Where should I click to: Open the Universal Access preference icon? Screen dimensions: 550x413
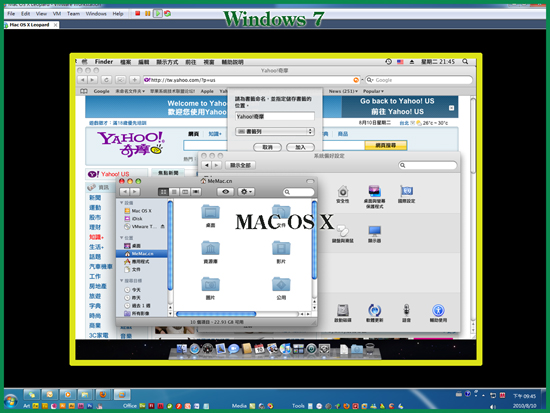pyautogui.click(x=438, y=313)
